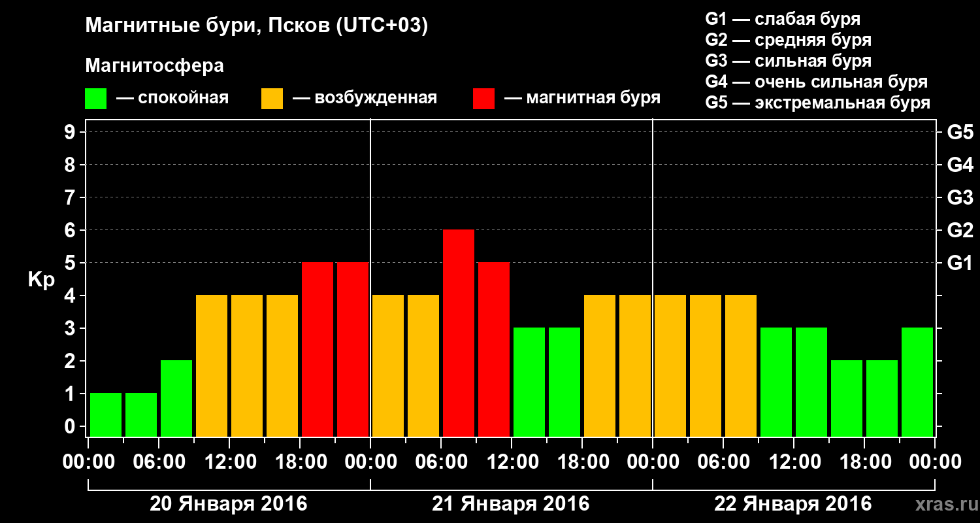Click the second Kp 1 bar on 20 Января
The width and height of the screenshot is (980, 523).
[x=141, y=414]
